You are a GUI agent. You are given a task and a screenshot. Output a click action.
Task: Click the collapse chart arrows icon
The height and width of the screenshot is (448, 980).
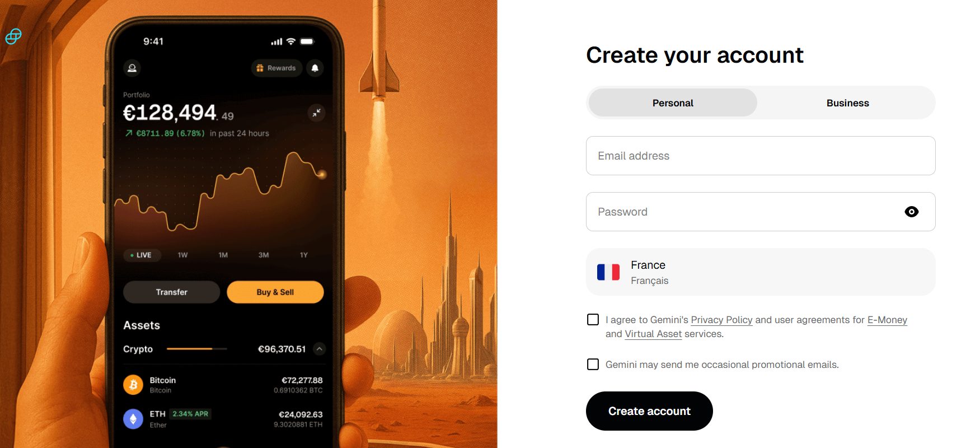[317, 113]
